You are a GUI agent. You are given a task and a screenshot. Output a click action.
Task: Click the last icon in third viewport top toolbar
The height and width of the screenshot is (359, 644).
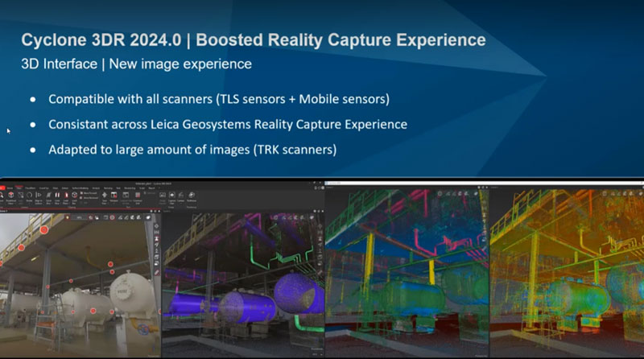[x=477, y=193]
